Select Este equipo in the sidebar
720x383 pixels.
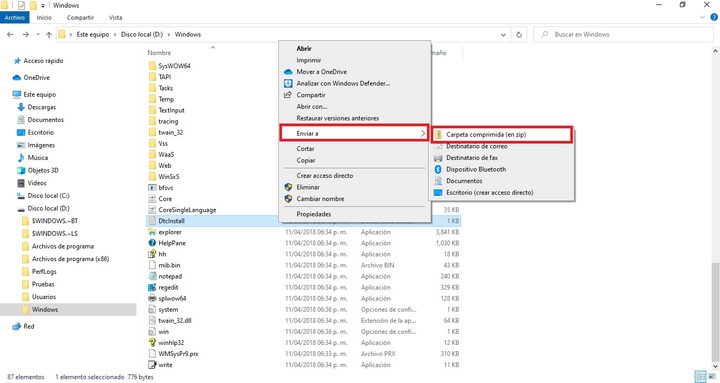tap(39, 94)
